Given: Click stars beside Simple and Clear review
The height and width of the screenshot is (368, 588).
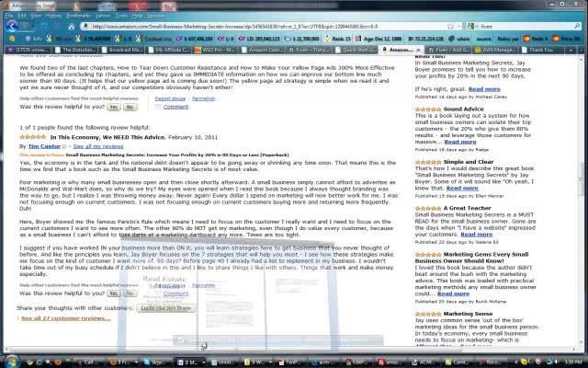Looking at the screenshot, I should pyautogui.click(x=428, y=162).
